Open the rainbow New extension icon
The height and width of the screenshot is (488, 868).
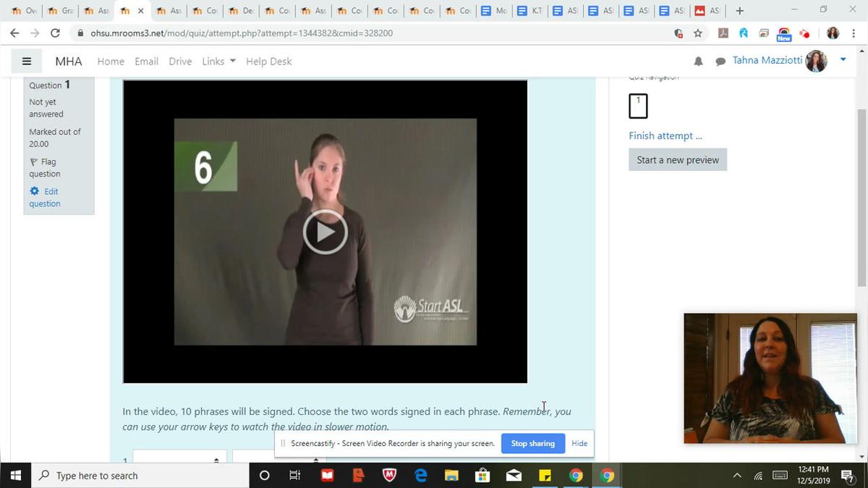(x=784, y=33)
